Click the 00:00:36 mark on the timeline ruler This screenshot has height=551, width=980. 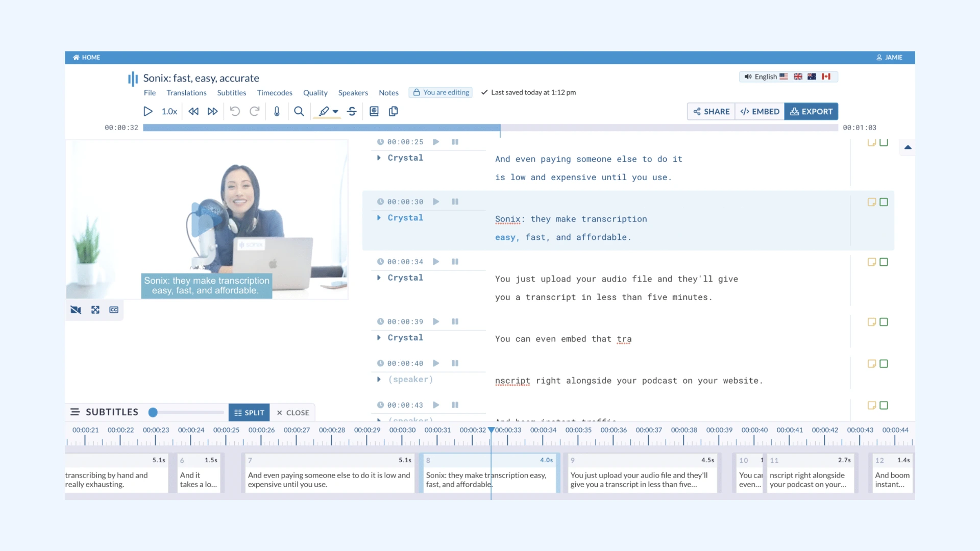tap(614, 430)
